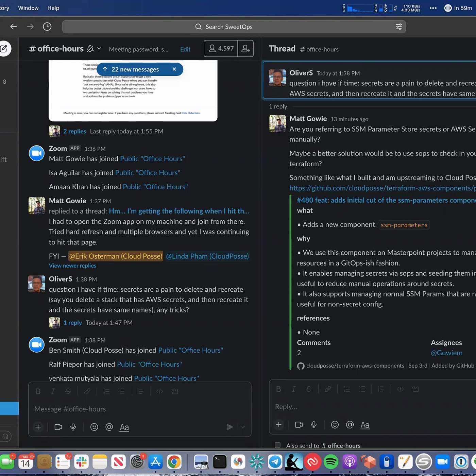Focus the Search SweetOps field

coord(234,27)
